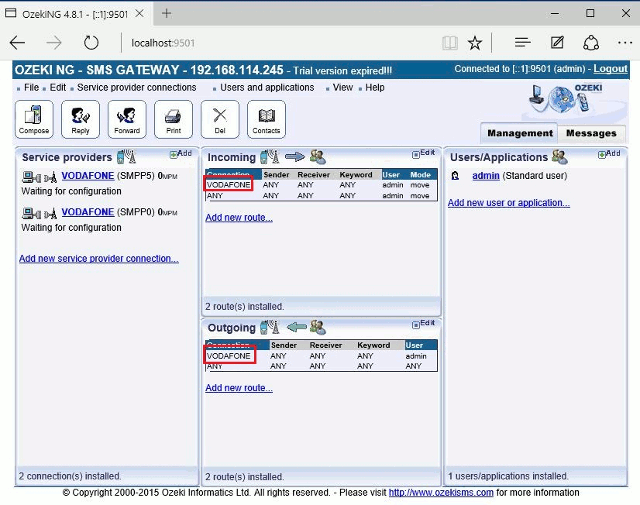
Task: Click Edit in the Incoming panel
Action: 424,154
